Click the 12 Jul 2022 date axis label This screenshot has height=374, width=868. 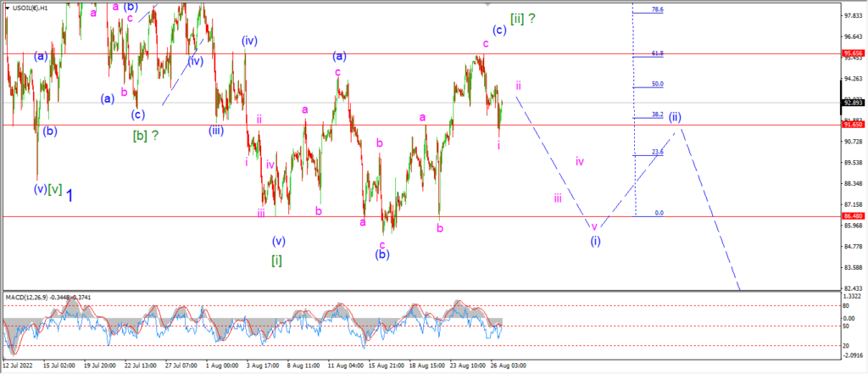point(17,366)
